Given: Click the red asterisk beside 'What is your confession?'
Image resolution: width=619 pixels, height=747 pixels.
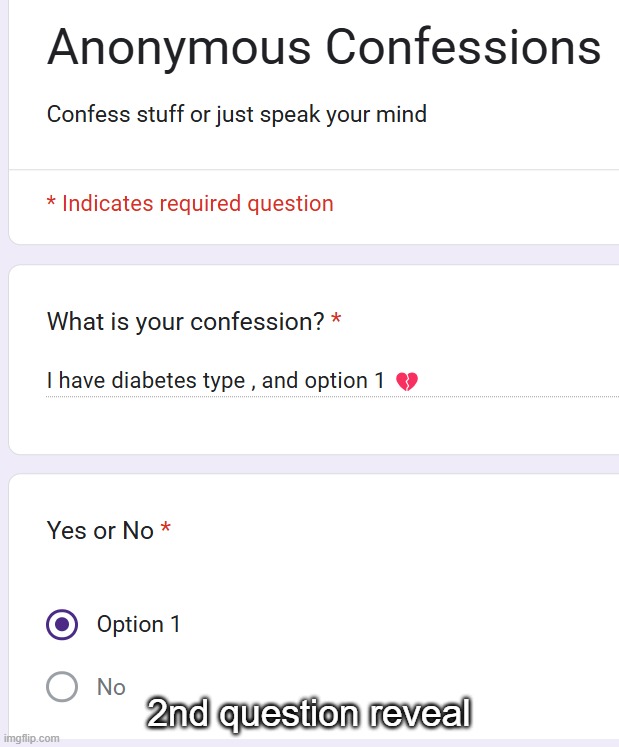Looking at the screenshot, I should pyautogui.click(x=336, y=321).
